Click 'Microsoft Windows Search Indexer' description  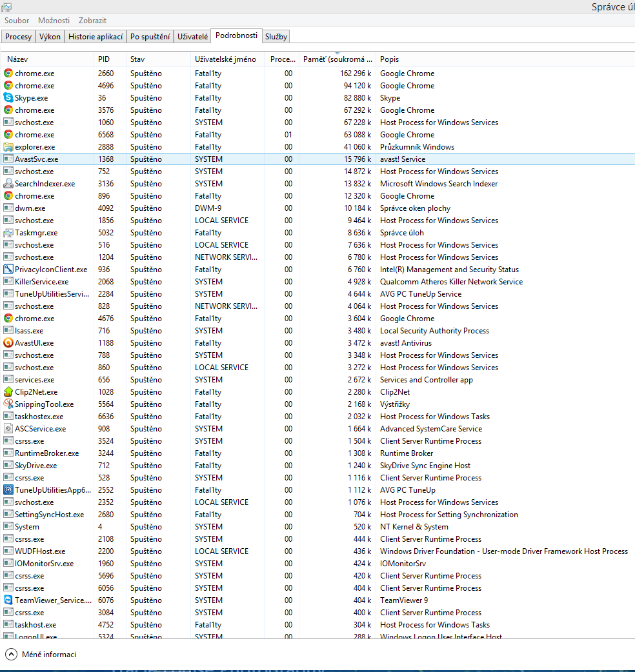[439, 183]
